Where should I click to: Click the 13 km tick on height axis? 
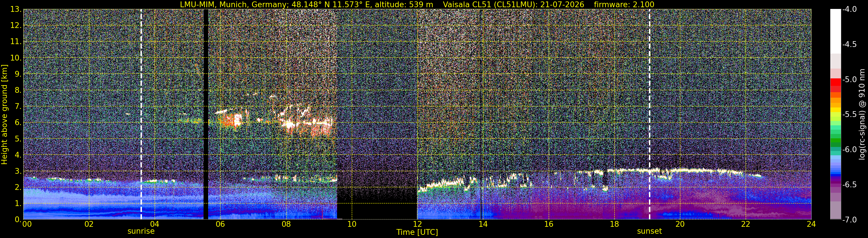tap(15, 10)
